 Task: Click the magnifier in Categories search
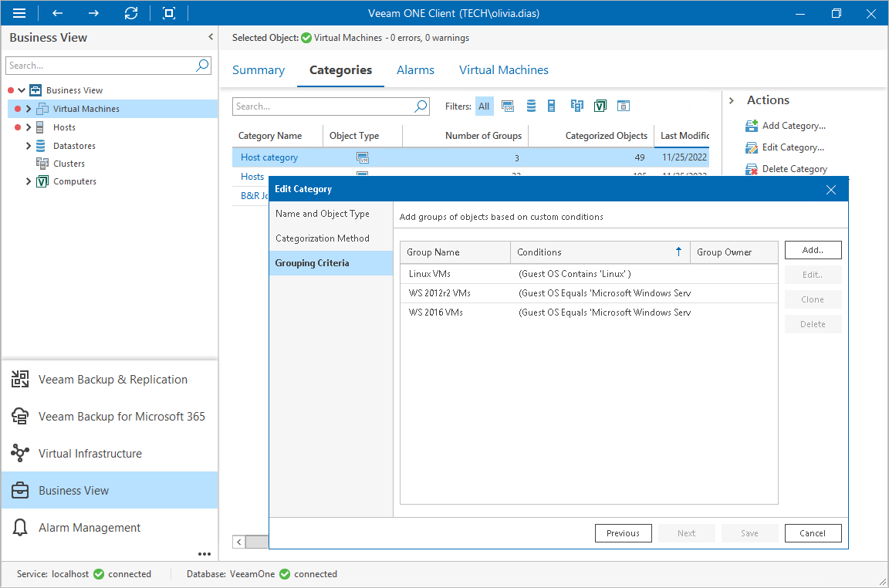coord(421,106)
